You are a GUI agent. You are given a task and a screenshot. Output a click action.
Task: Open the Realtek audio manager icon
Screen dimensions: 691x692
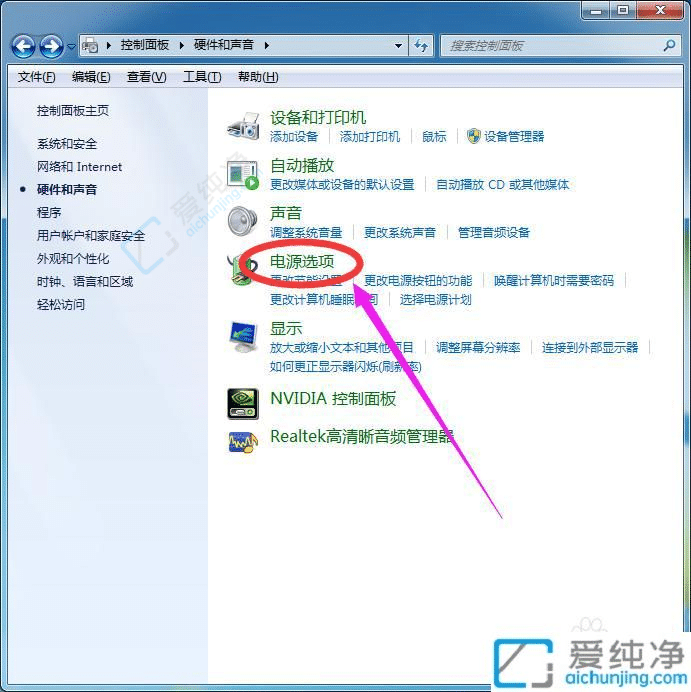(243, 442)
